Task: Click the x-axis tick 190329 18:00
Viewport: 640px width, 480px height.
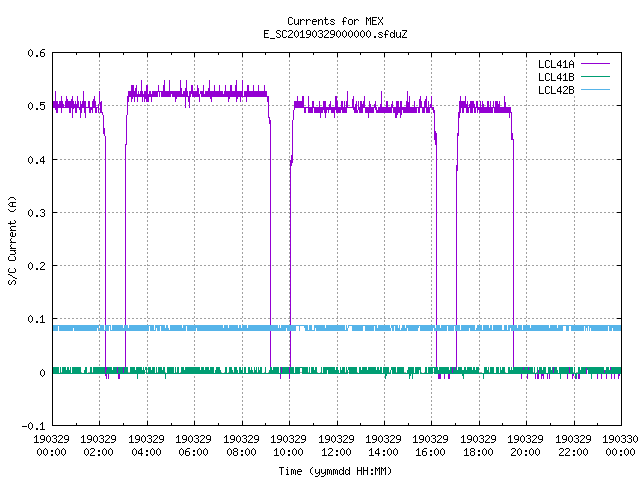Action: pos(478,446)
